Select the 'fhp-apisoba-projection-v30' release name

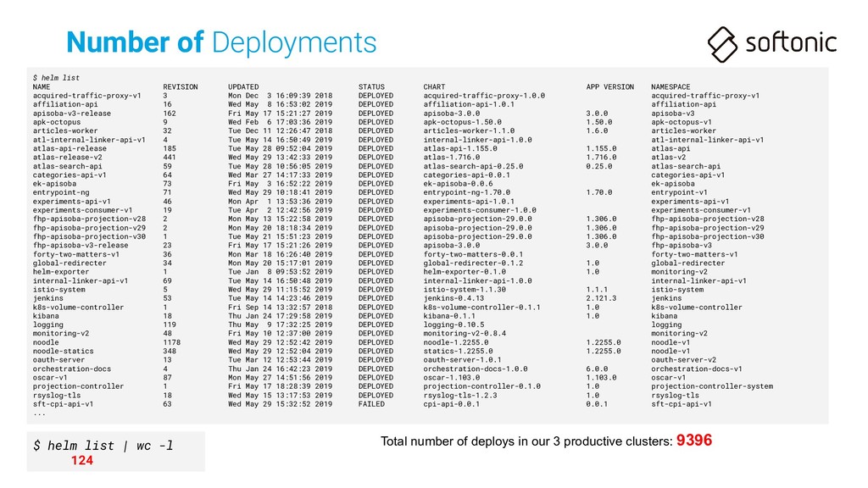pyautogui.click(x=89, y=237)
